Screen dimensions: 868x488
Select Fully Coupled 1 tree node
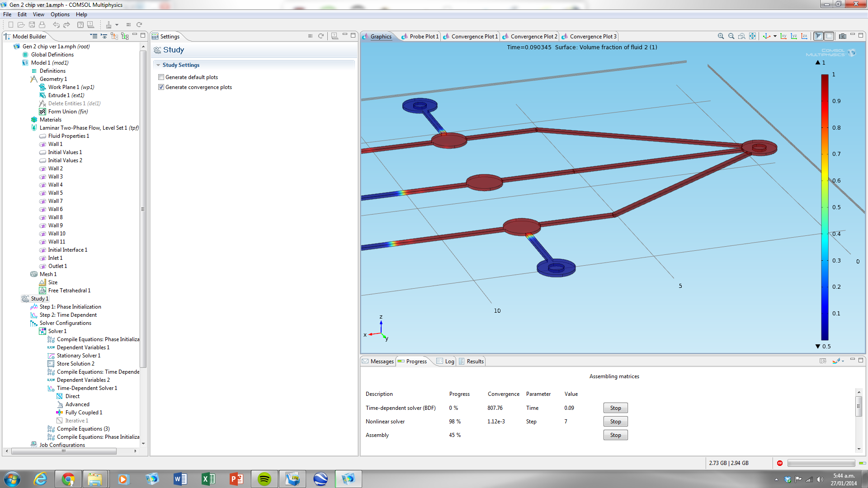[x=84, y=413]
